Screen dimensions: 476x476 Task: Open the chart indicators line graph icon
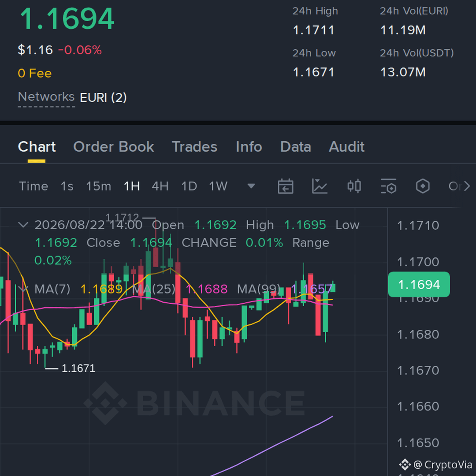[x=320, y=186]
